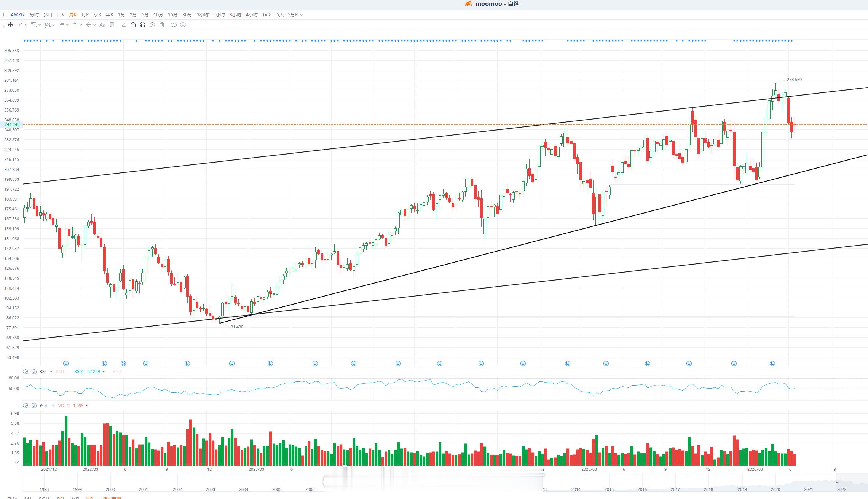868x499 pixels.
Task: Click the Q quarterly event marker
Action: click(x=123, y=363)
